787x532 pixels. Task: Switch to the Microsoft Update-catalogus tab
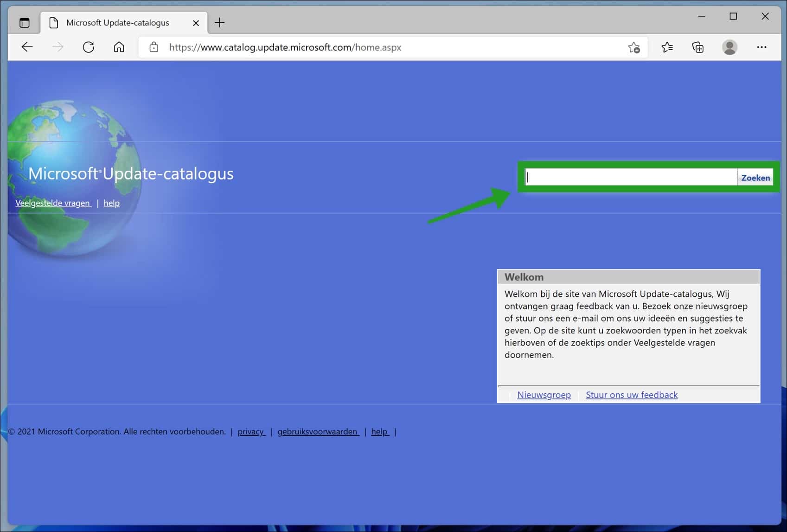coord(116,22)
